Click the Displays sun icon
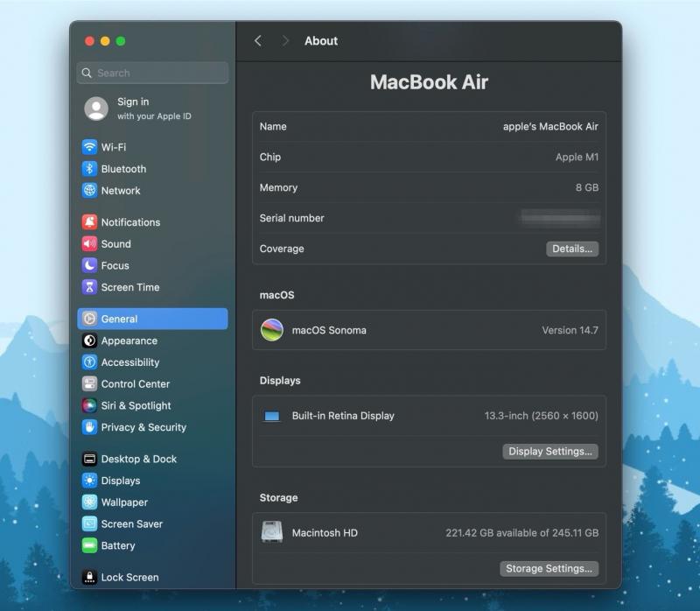The width and height of the screenshot is (700, 611). 90,481
